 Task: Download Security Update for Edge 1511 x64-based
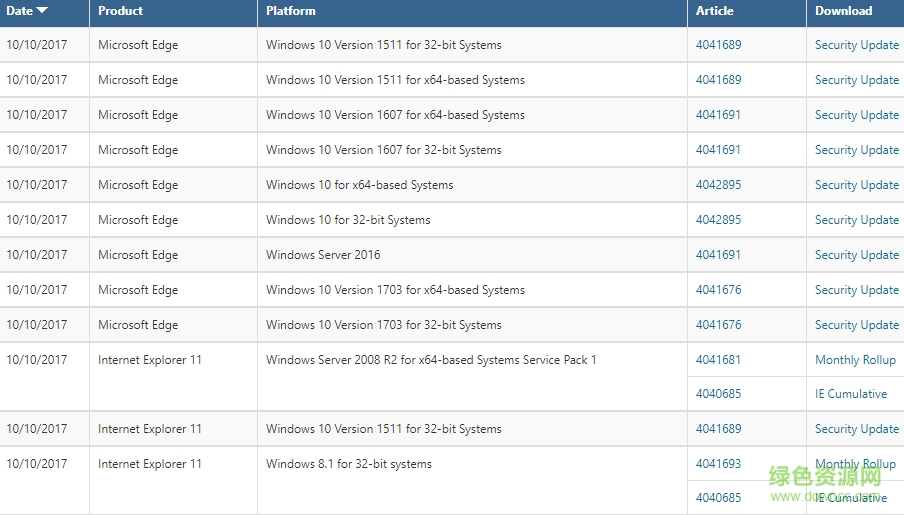click(857, 80)
